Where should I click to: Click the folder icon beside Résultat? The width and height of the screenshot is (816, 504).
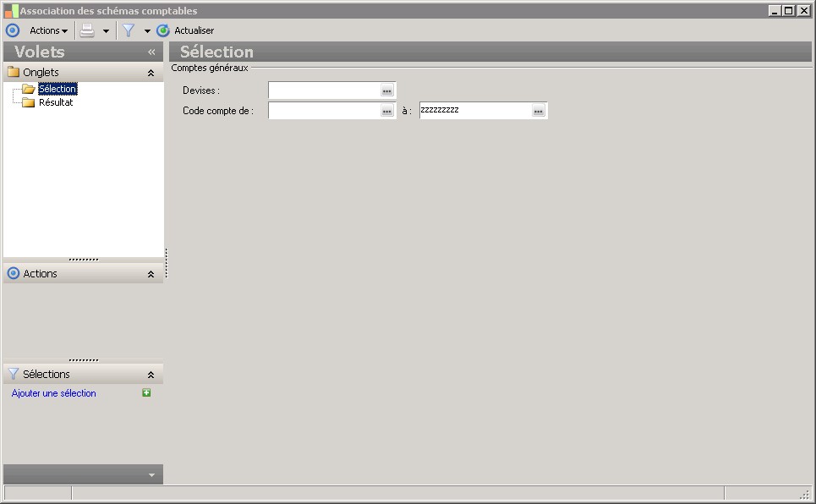(28, 102)
